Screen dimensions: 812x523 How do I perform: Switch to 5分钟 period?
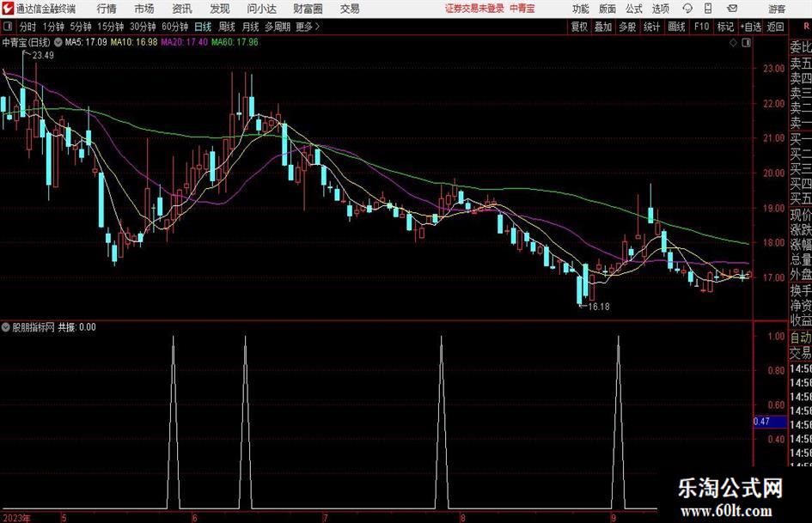81,27
